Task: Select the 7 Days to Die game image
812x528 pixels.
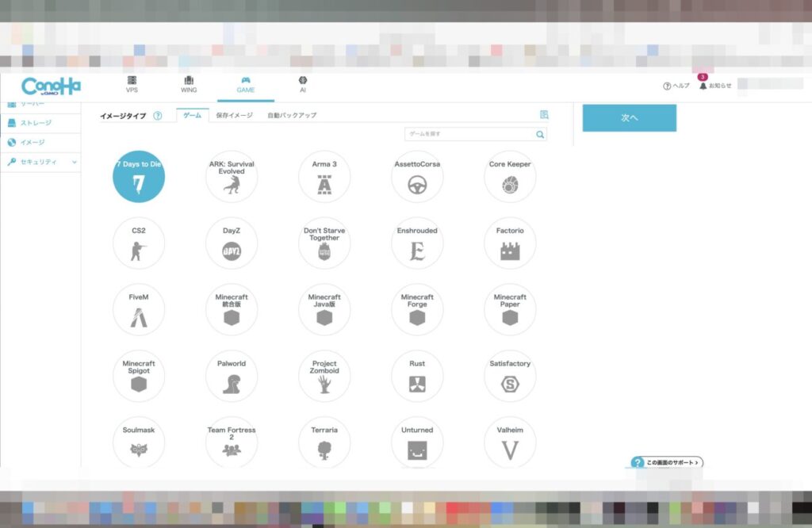Action: [139, 177]
